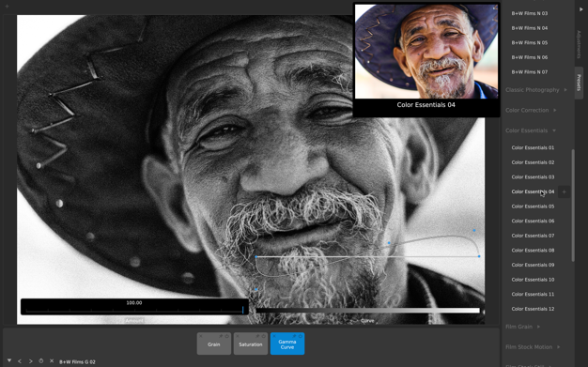Toggle the power icon on the Grain tile
This screenshot has width=588, height=367.
click(227, 336)
